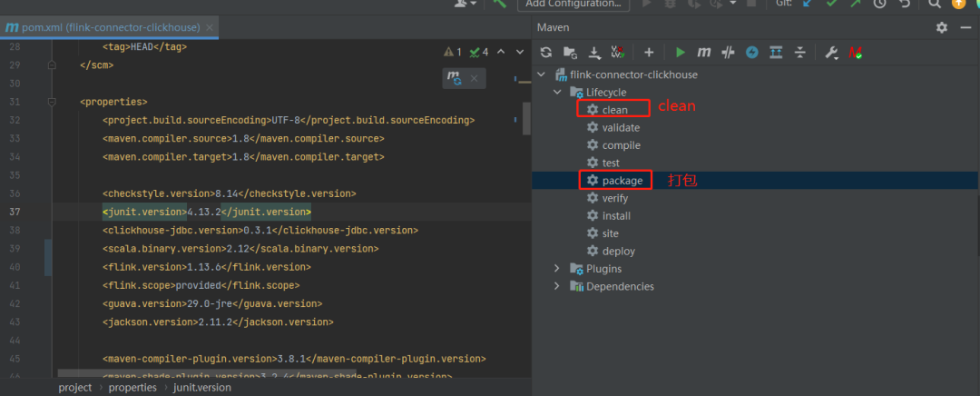The width and height of the screenshot is (980, 396).
Task: Build project with hammer icon
Action: click(499, 3)
